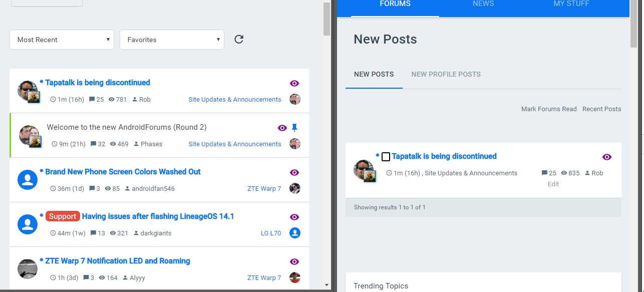Image resolution: width=644 pixels, height=292 pixels.
Task: Toggle watch eye on Washed Out thread
Action: [x=294, y=172]
